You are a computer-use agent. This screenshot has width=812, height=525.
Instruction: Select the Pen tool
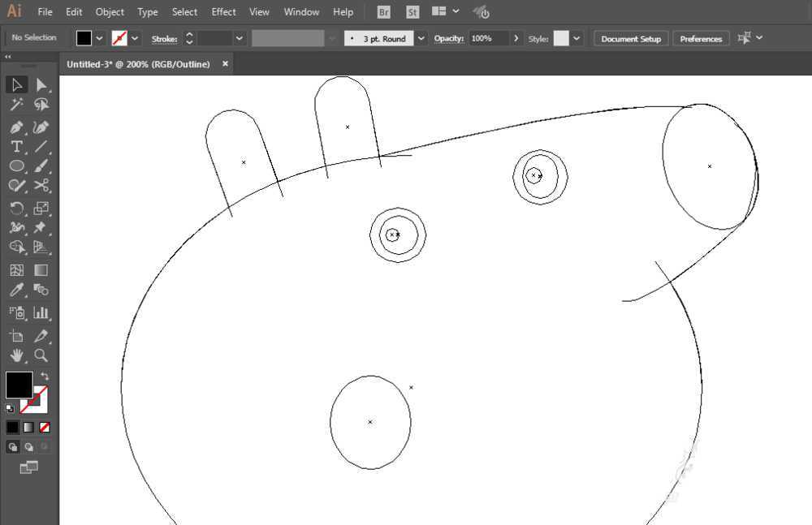(16, 127)
